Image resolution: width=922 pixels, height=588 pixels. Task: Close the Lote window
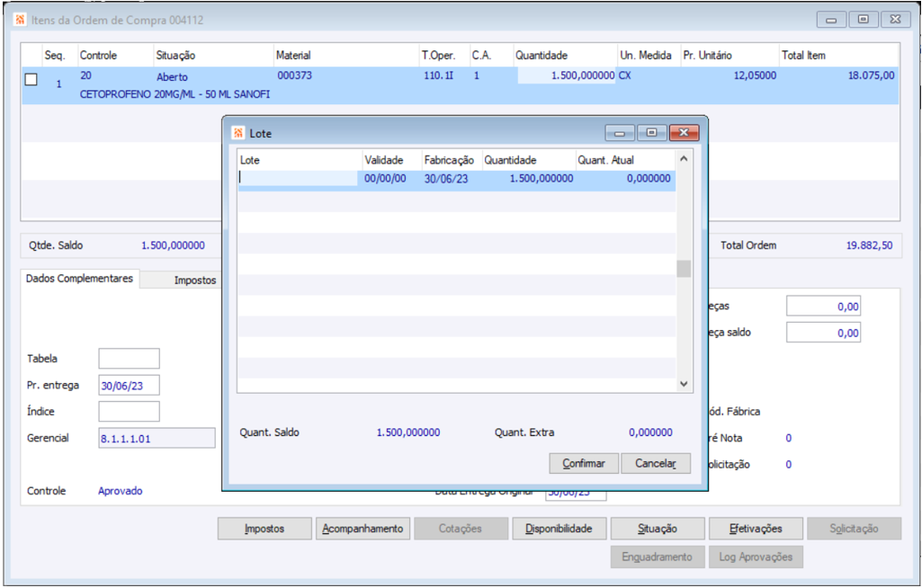pyautogui.click(x=684, y=133)
